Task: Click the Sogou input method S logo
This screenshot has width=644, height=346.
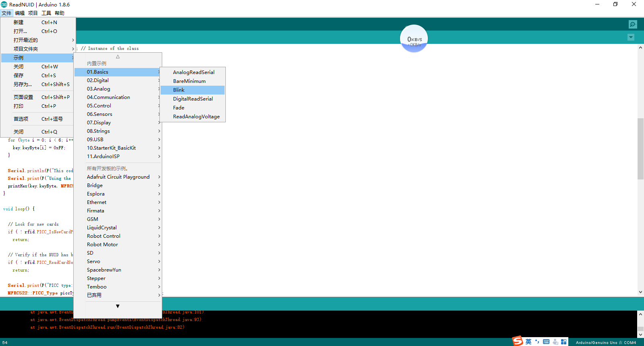Action: (x=518, y=341)
